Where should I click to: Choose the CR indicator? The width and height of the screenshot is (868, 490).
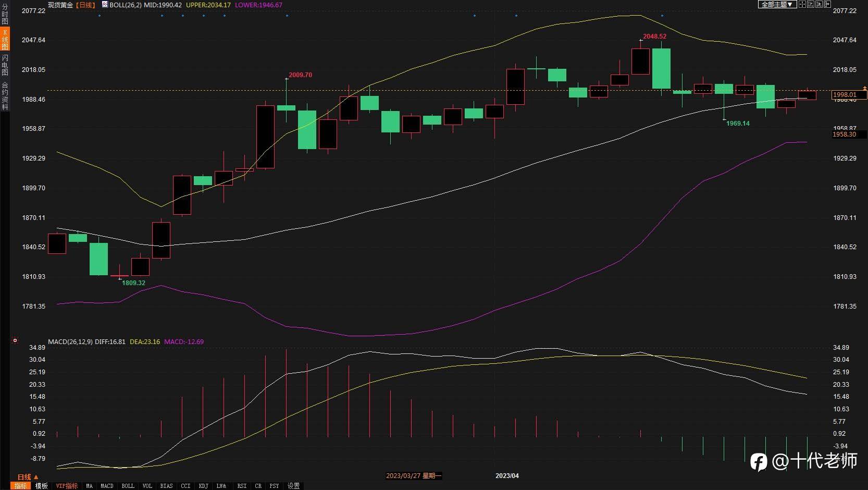coord(258,486)
